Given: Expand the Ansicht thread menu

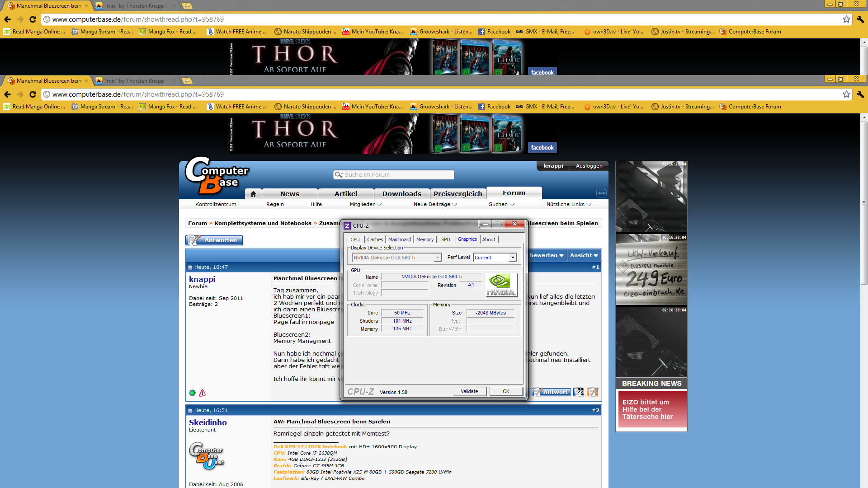Looking at the screenshot, I should [x=584, y=255].
